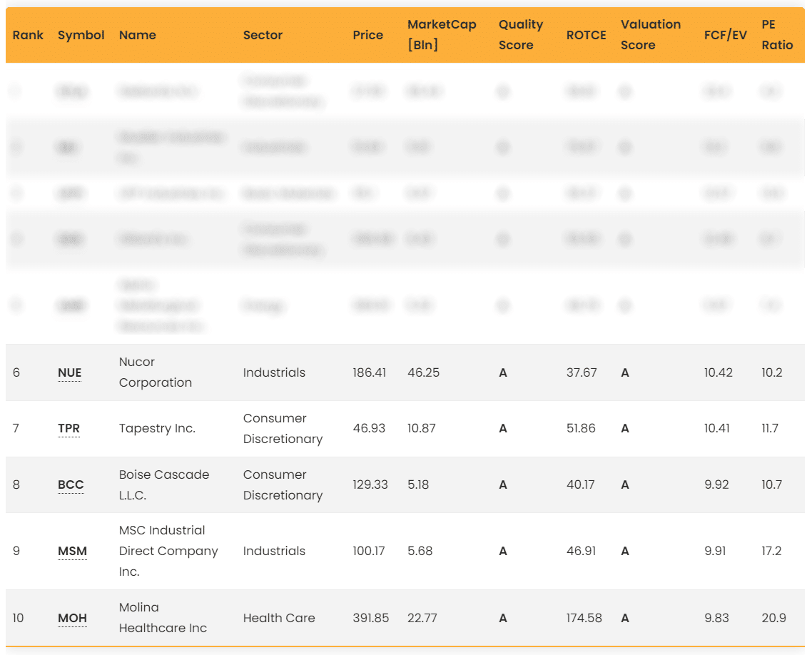Screen dimensions: 812x655
Task: Select the Industrials sector in Nucor's row
Action: [274, 372]
